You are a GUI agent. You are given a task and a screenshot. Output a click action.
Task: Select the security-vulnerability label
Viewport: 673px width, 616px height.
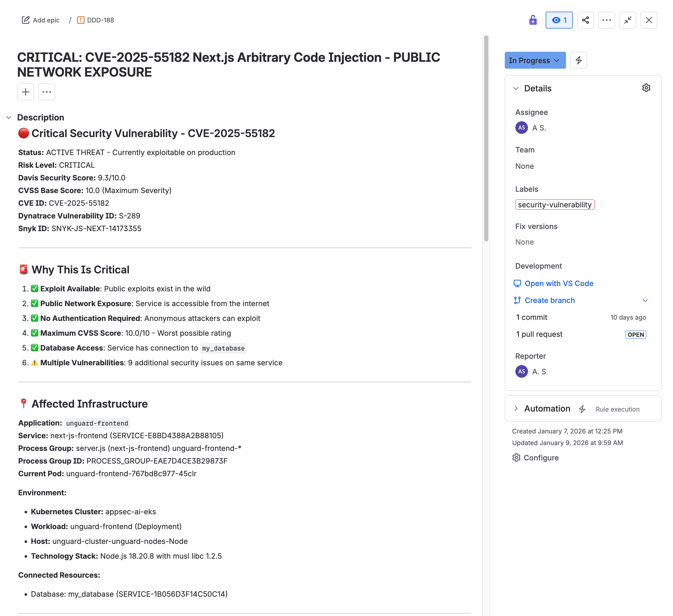(x=555, y=205)
